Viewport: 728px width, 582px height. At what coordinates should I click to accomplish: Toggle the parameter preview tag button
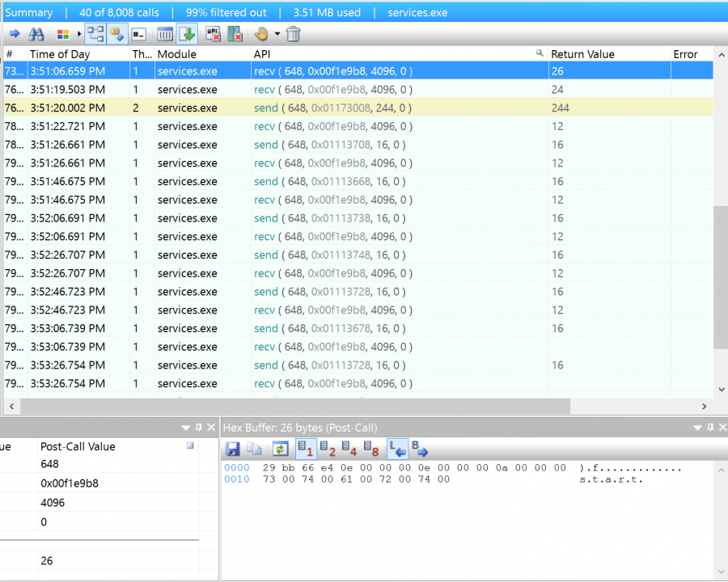[117, 34]
